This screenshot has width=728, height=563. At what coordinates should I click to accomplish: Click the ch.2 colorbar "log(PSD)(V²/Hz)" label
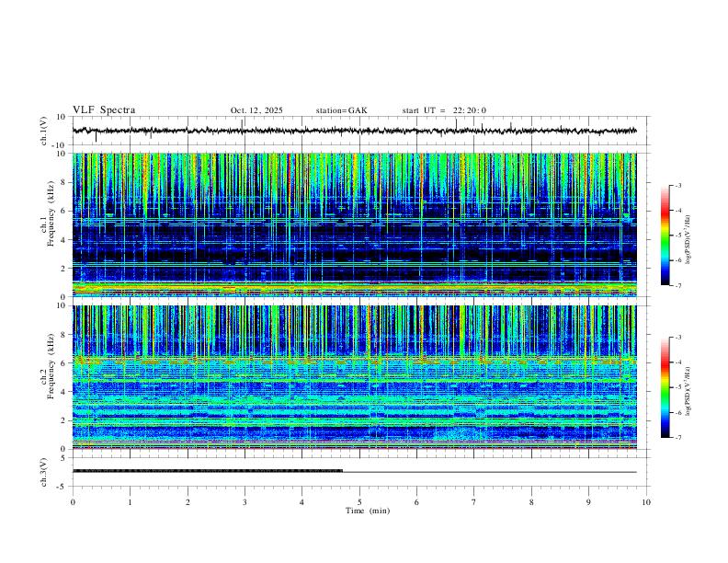pos(688,392)
